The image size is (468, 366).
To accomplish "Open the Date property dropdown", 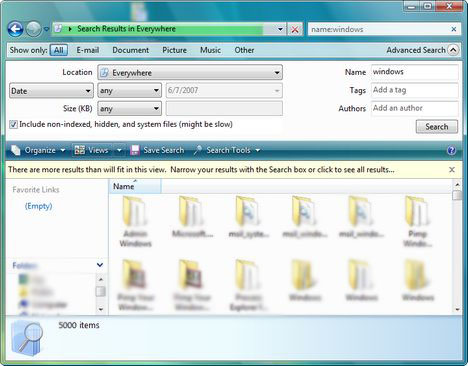I will [51, 91].
